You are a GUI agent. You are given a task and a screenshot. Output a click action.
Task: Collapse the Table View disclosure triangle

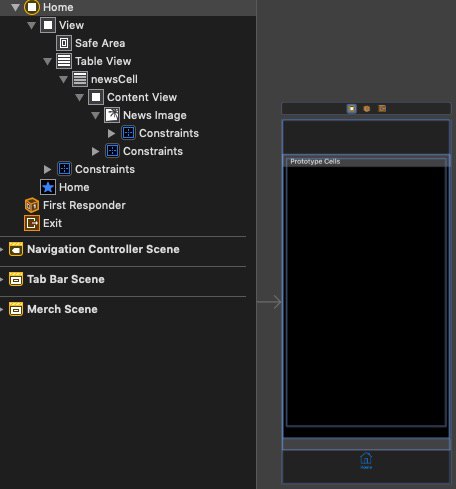[47, 61]
